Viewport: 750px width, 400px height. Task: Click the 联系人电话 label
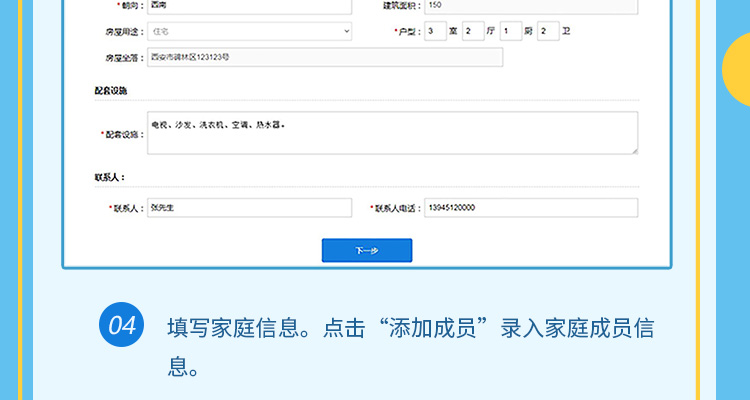pos(396,209)
